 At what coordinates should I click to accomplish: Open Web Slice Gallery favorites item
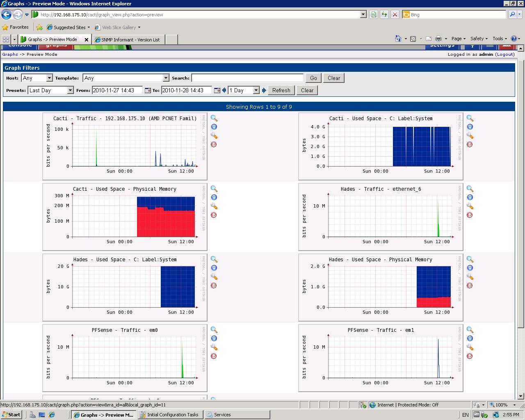[x=117, y=27]
